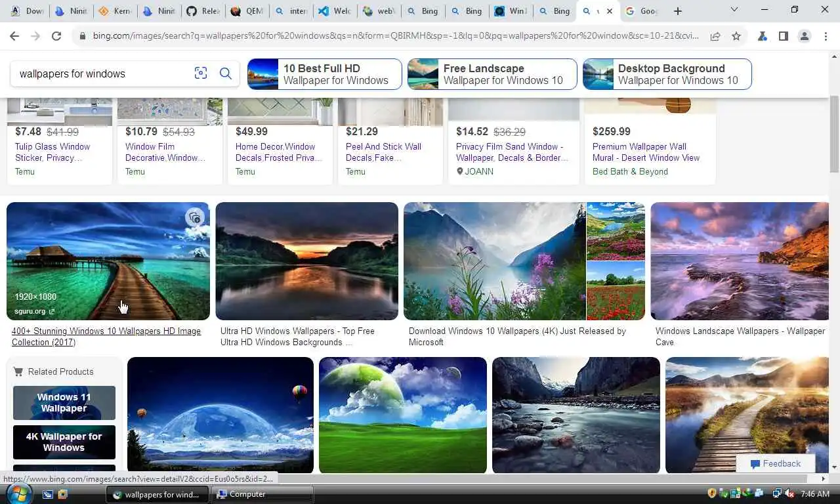Open the sunset lake wallpaper thumbnail
Viewport: 840px width, 504px height.
click(306, 261)
